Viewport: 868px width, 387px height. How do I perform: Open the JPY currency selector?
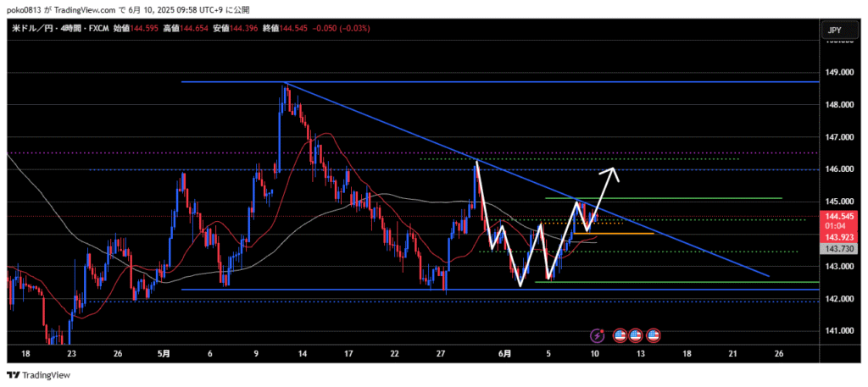click(x=836, y=30)
